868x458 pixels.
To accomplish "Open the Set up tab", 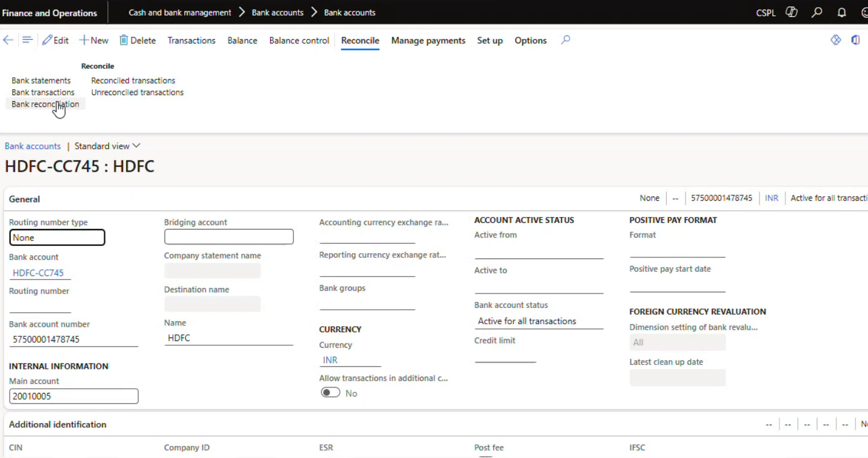I will pos(489,40).
